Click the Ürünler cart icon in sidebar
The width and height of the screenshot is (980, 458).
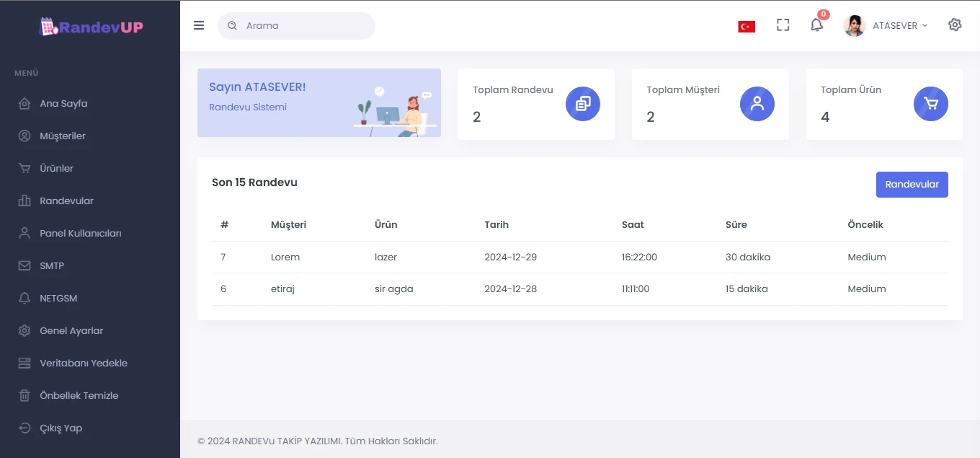tap(24, 168)
